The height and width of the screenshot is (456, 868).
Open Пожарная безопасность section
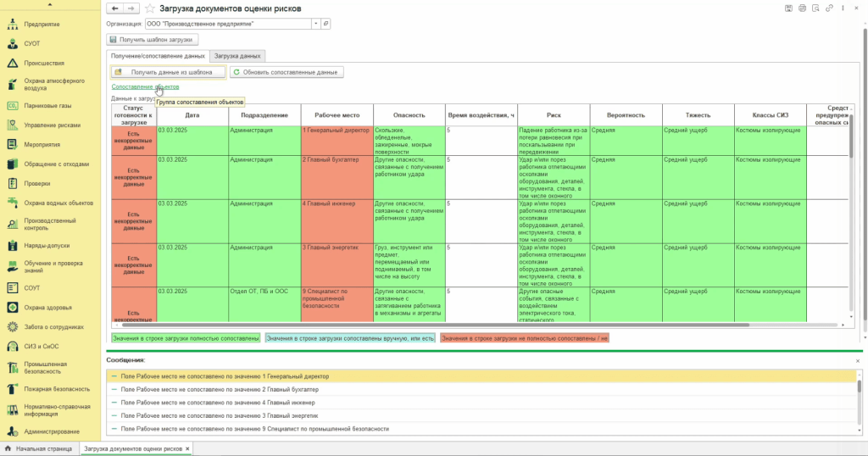coord(57,389)
